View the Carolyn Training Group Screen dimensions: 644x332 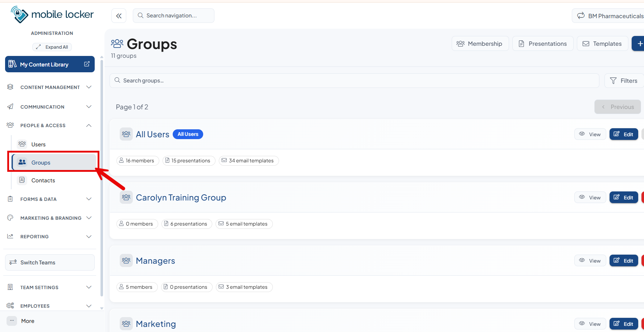pos(590,197)
